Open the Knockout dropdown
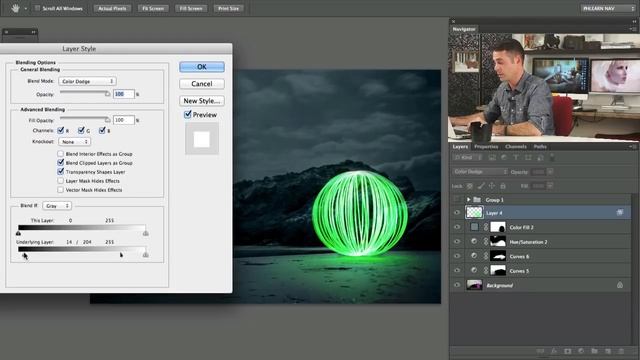The height and width of the screenshot is (360, 640). (x=74, y=142)
